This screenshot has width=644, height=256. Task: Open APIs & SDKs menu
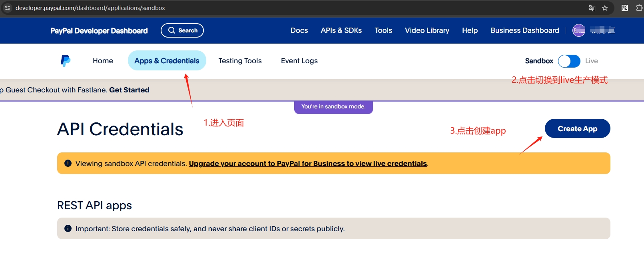[x=341, y=30]
